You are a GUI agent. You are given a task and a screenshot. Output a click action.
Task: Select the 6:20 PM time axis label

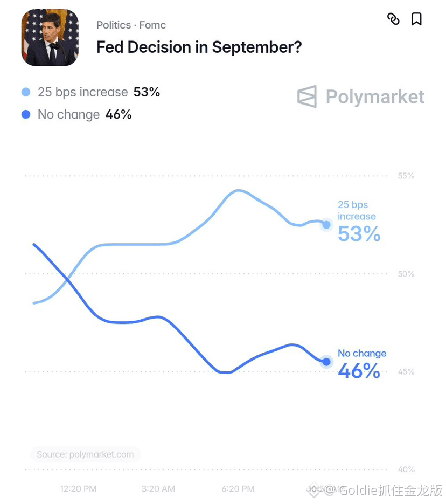(238, 489)
